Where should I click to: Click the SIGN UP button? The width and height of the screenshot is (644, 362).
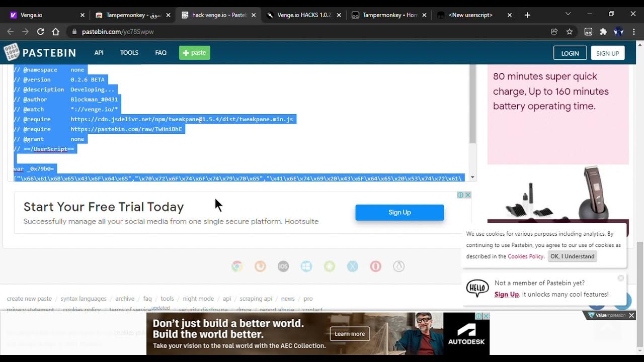click(x=608, y=53)
